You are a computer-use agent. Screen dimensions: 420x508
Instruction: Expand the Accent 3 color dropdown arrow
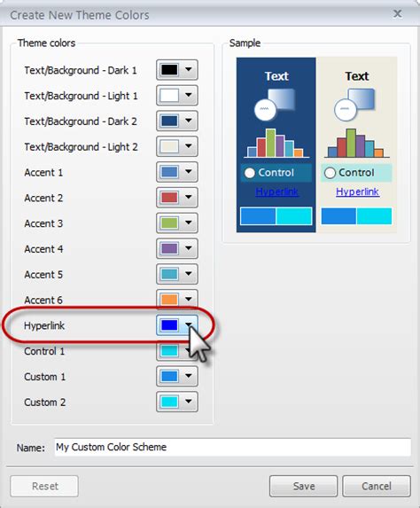[x=189, y=223]
